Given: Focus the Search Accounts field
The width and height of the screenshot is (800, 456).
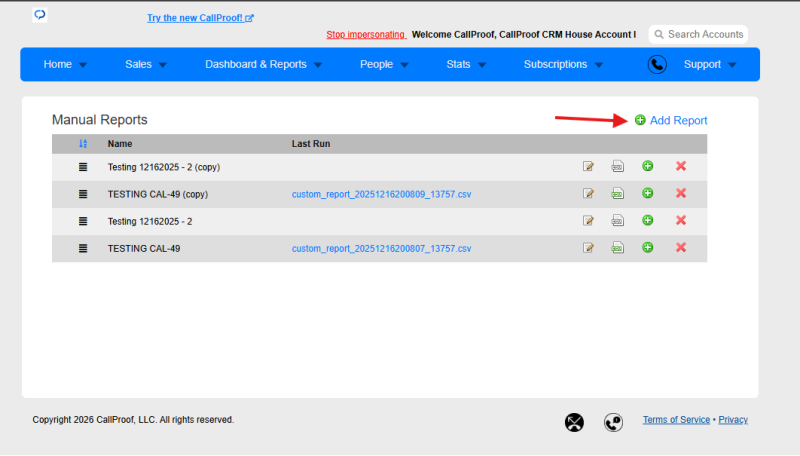Looking at the screenshot, I should tap(698, 34).
